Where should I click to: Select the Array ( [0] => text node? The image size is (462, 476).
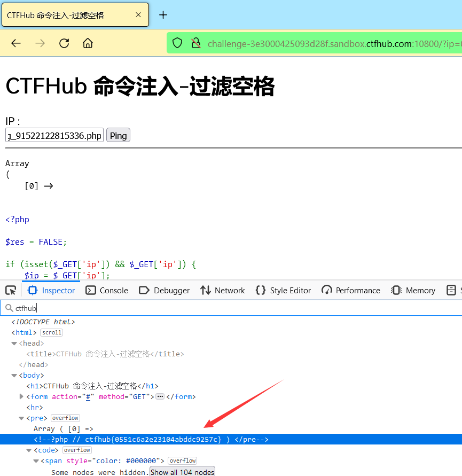[x=64, y=429]
